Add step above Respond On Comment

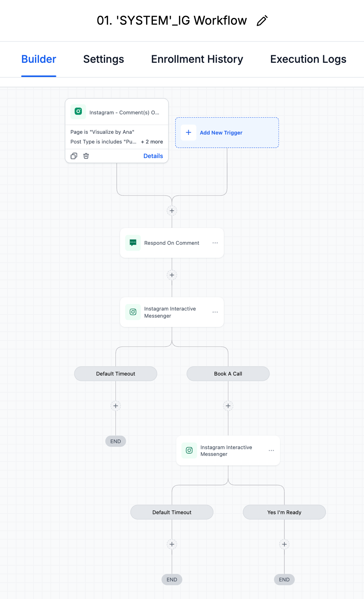pyautogui.click(x=172, y=211)
